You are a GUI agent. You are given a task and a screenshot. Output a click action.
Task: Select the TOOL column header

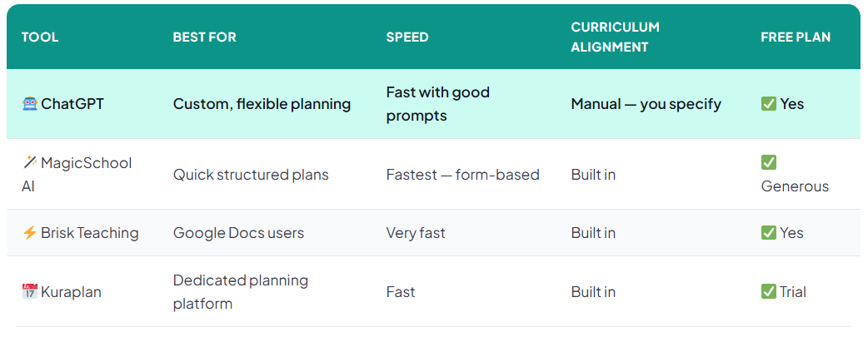click(40, 37)
